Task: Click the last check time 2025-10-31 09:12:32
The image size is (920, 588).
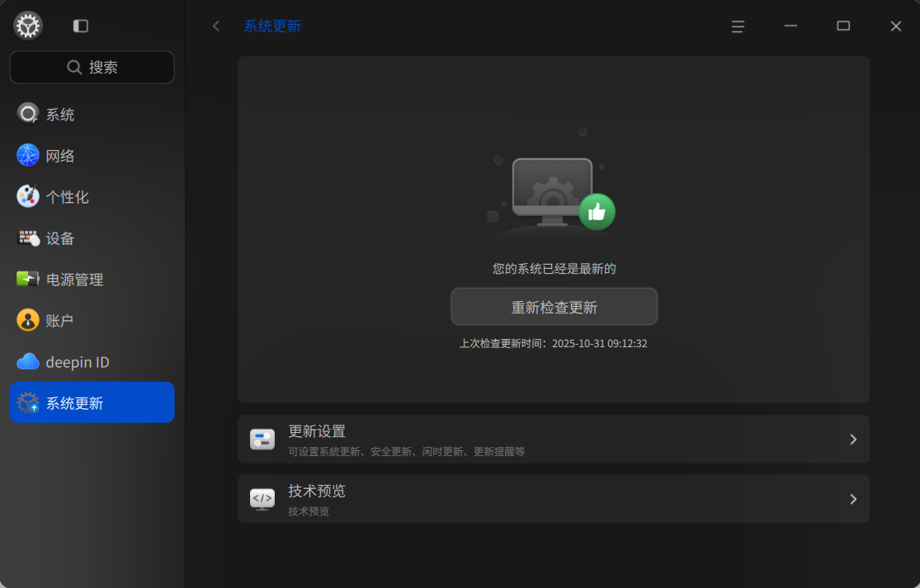Action: pyautogui.click(x=600, y=344)
